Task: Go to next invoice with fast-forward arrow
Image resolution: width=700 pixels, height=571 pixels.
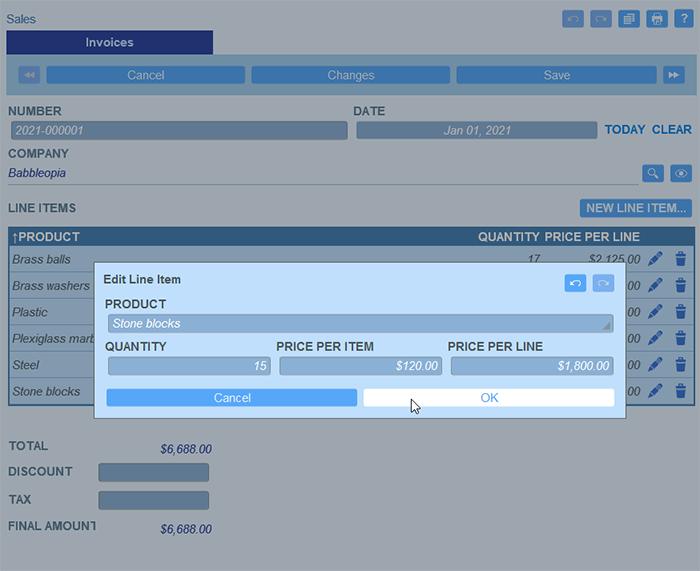Action: [x=674, y=75]
